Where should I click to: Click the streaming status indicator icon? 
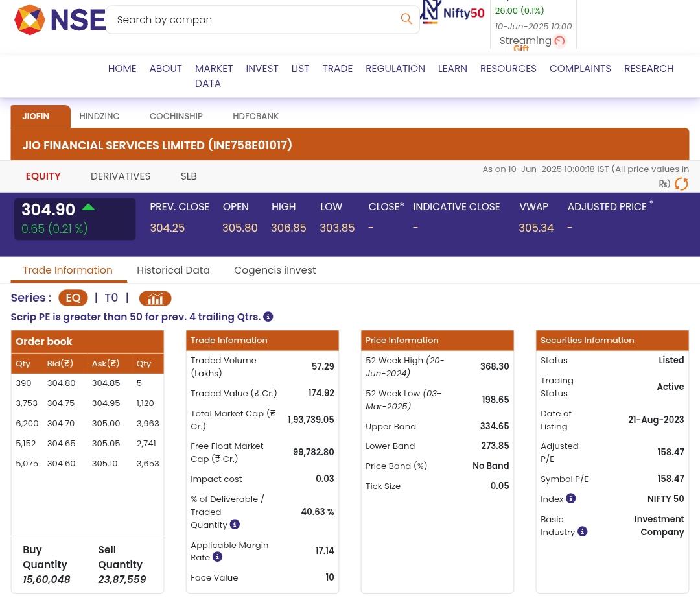pos(559,41)
